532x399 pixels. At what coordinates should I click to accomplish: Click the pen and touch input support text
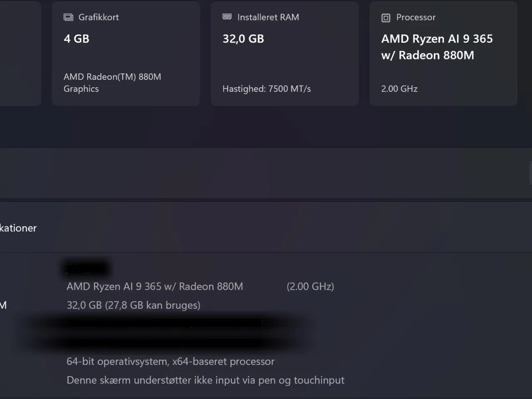tap(205, 380)
